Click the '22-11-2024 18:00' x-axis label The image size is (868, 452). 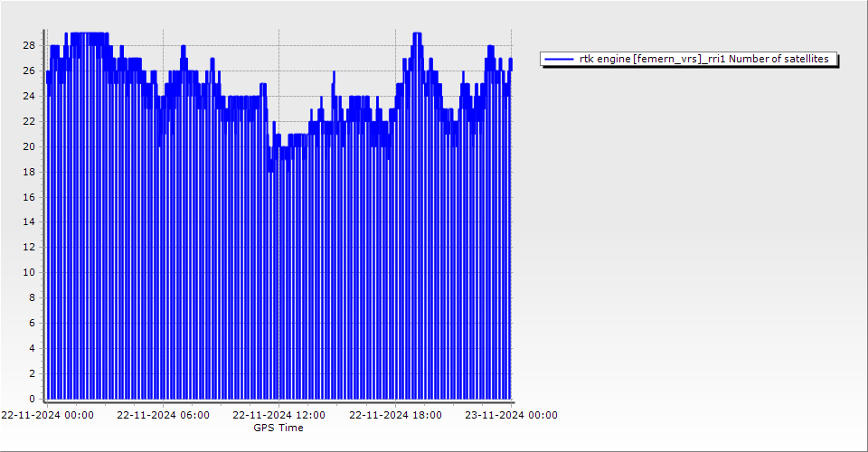395,416
